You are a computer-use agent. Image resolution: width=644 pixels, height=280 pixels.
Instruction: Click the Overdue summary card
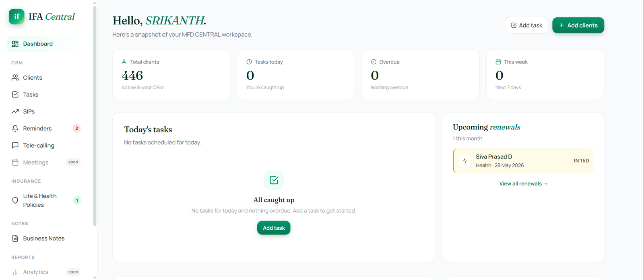(x=421, y=75)
